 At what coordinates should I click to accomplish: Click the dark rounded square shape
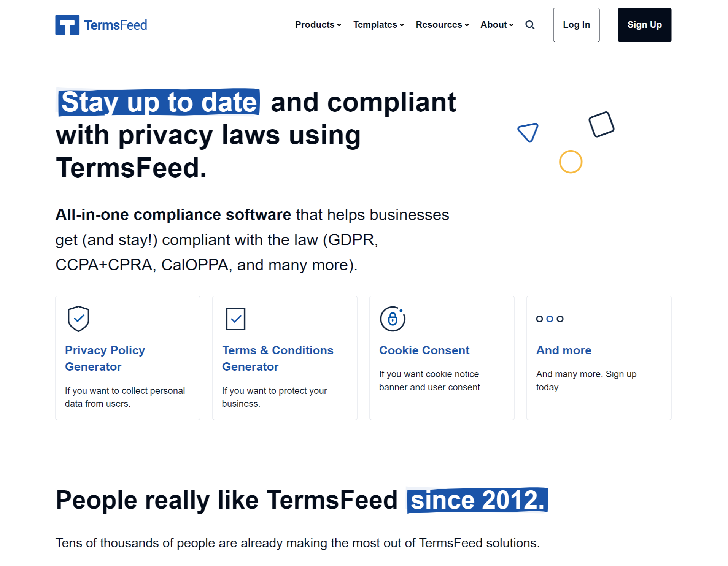click(x=601, y=124)
